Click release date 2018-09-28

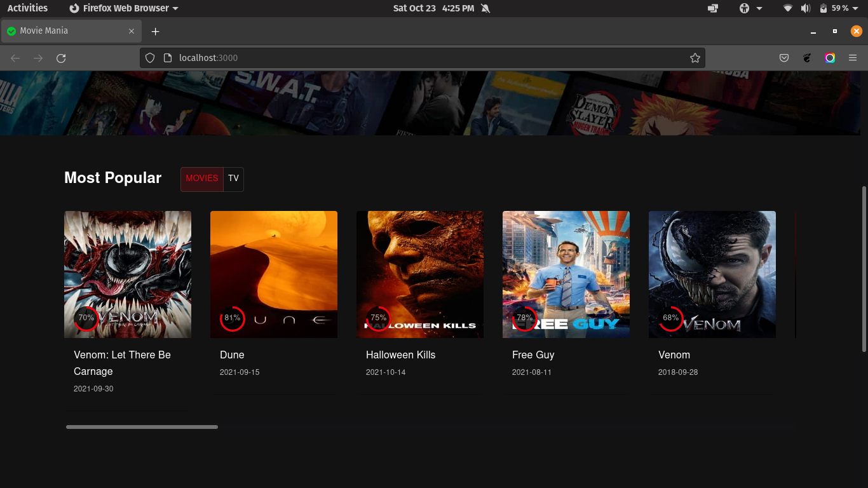(x=678, y=372)
